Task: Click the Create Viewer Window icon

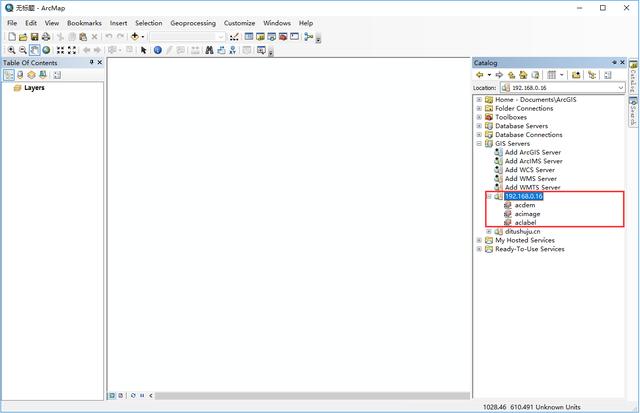Action: [x=261, y=50]
